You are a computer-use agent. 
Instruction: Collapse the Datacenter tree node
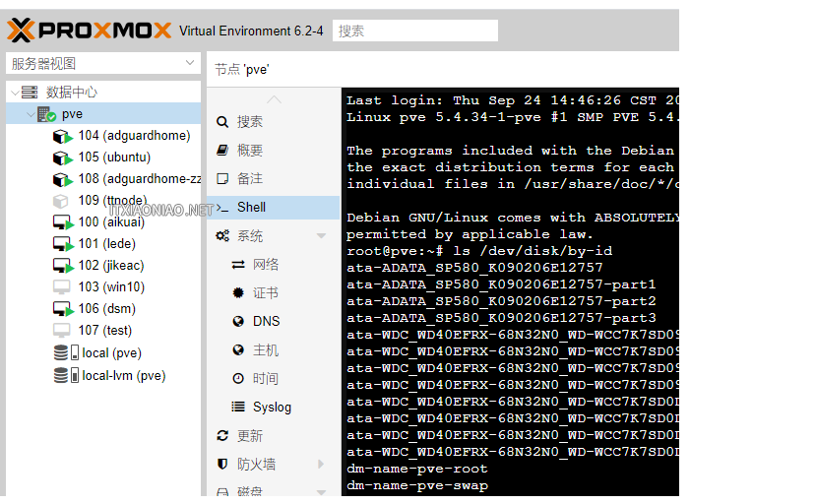click(15, 93)
